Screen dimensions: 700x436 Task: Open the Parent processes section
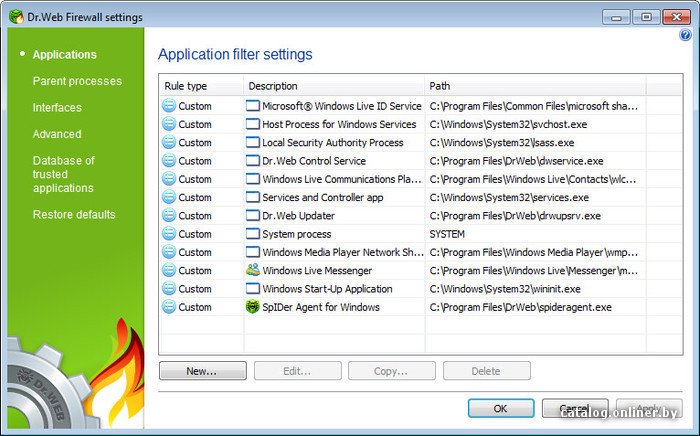tap(77, 81)
